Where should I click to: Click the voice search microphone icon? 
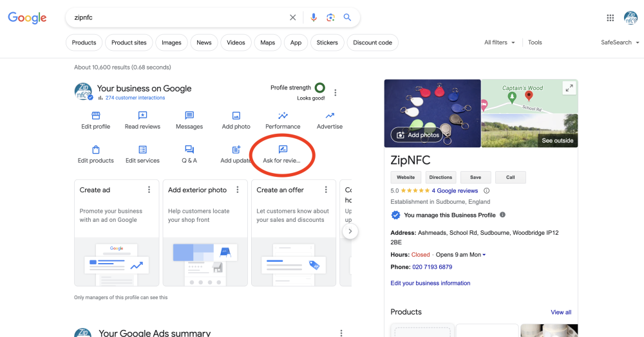(x=314, y=17)
